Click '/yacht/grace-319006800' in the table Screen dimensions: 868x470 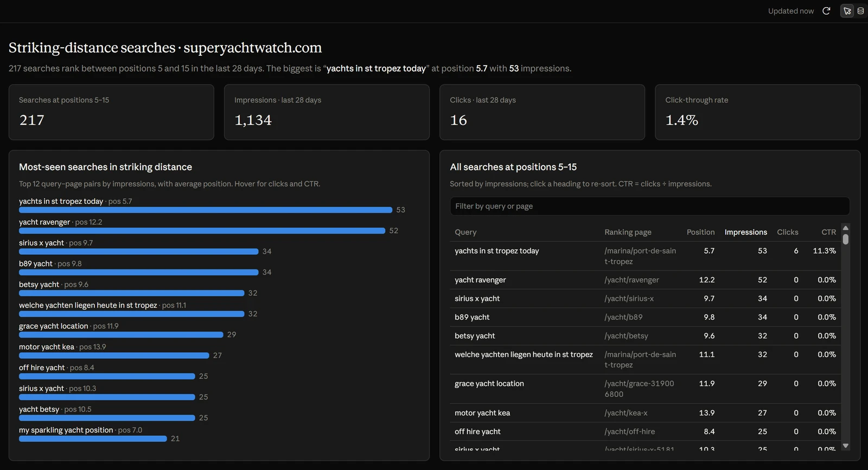pos(639,389)
